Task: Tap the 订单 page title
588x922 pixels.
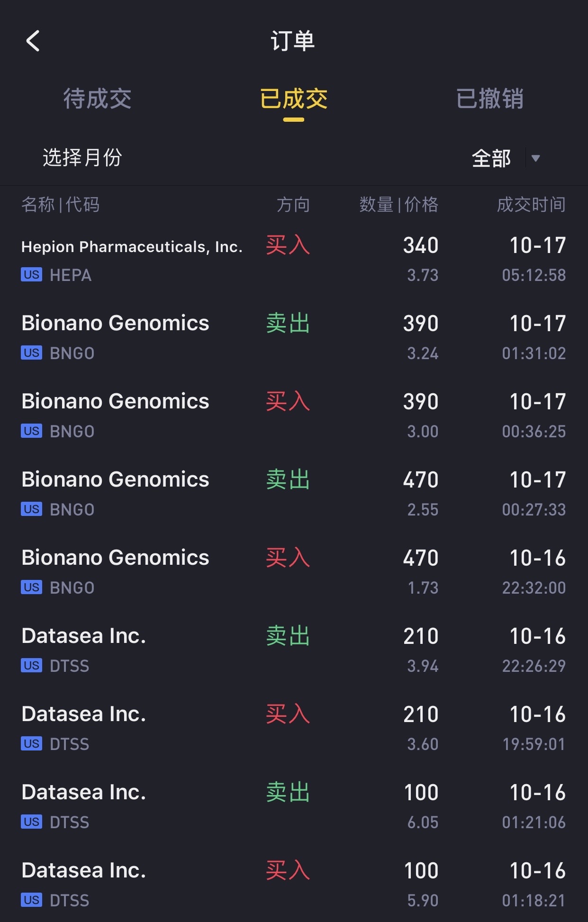Action: tap(293, 41)
